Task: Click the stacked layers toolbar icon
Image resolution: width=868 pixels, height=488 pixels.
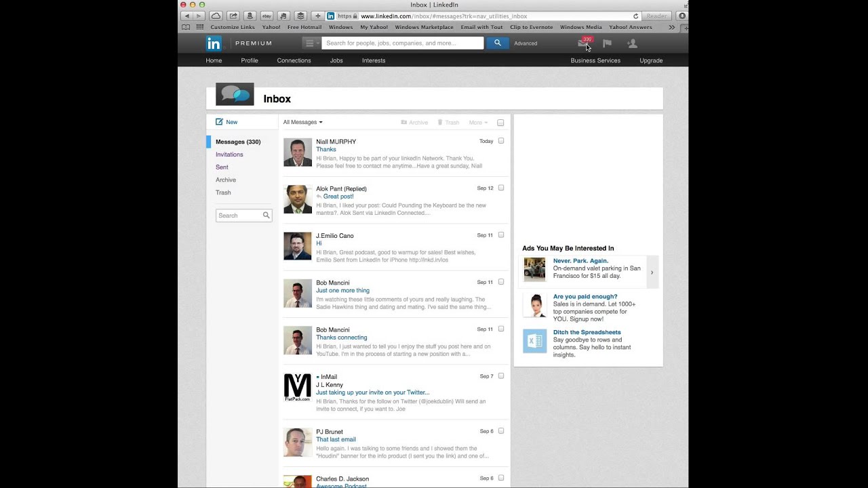Action: point(300,16)
